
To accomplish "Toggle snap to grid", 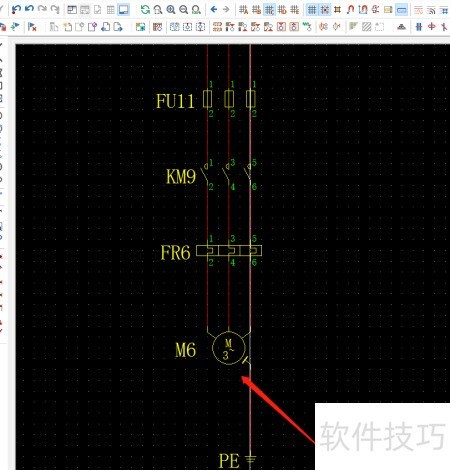I will (324, 10).
